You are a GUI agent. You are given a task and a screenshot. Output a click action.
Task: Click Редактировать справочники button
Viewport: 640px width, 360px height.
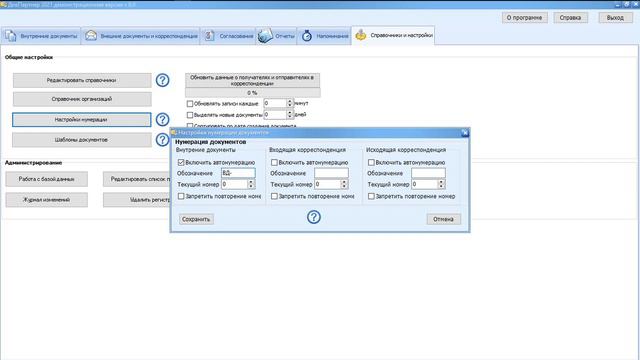[82, 80]
